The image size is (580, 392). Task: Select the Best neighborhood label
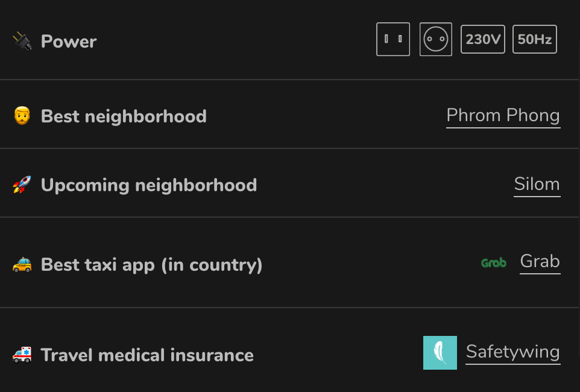(124, 116)
